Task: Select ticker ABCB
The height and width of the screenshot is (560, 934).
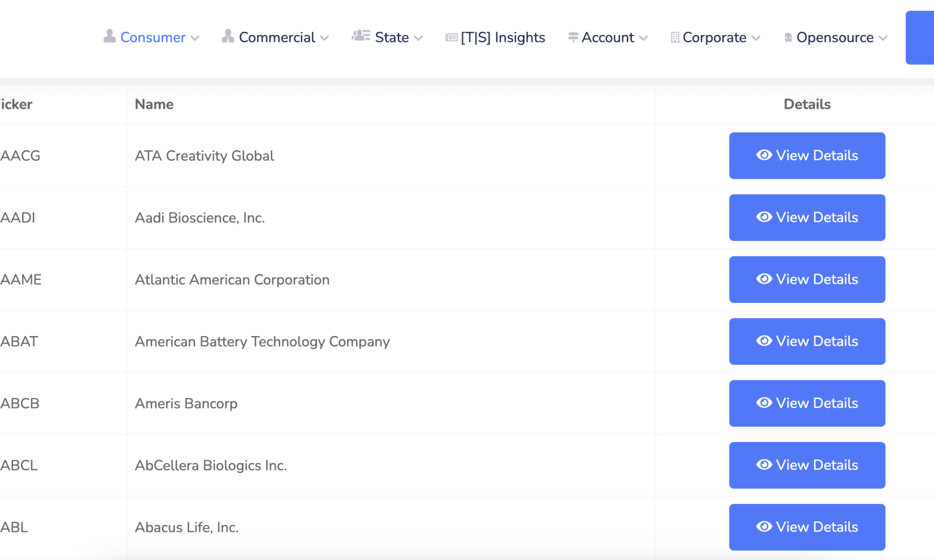Action: click(x=20, y=403)
